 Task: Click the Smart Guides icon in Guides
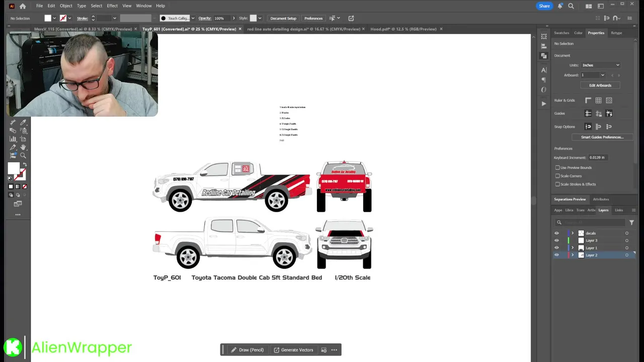pyautogui.click(x=609, y=114)
